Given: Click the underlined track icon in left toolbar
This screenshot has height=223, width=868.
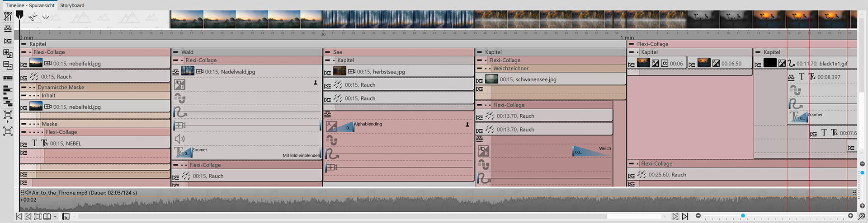Looking at the screenshot, I should [x=8, y=29].
